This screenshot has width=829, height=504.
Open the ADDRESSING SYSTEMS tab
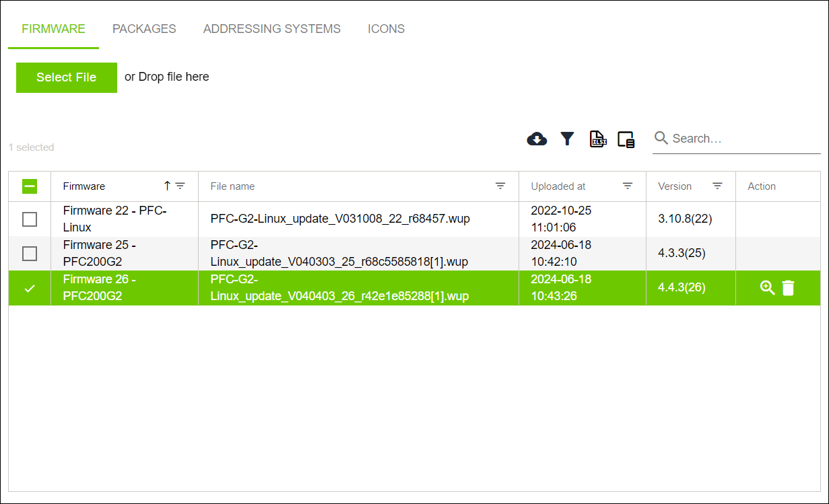point(272,29)
